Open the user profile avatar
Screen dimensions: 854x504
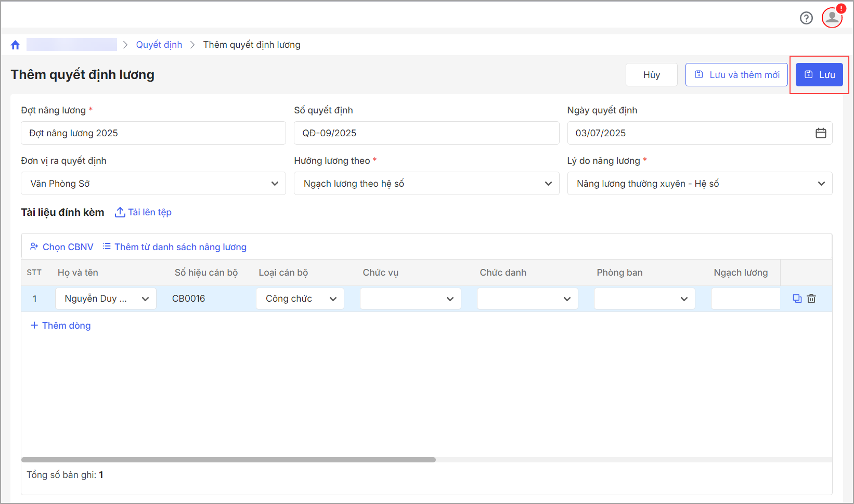point(832,18)
